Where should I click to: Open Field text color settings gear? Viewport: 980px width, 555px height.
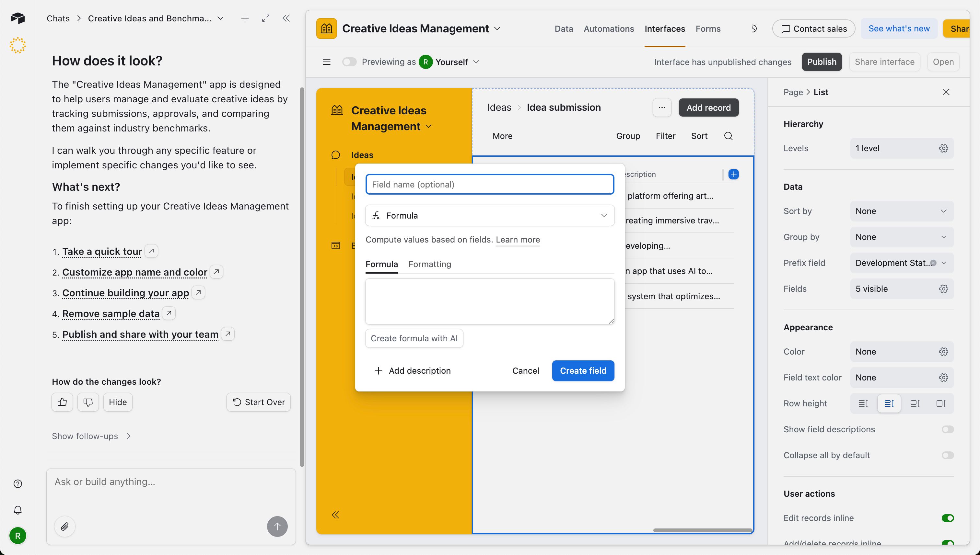[x=943, y=377]
